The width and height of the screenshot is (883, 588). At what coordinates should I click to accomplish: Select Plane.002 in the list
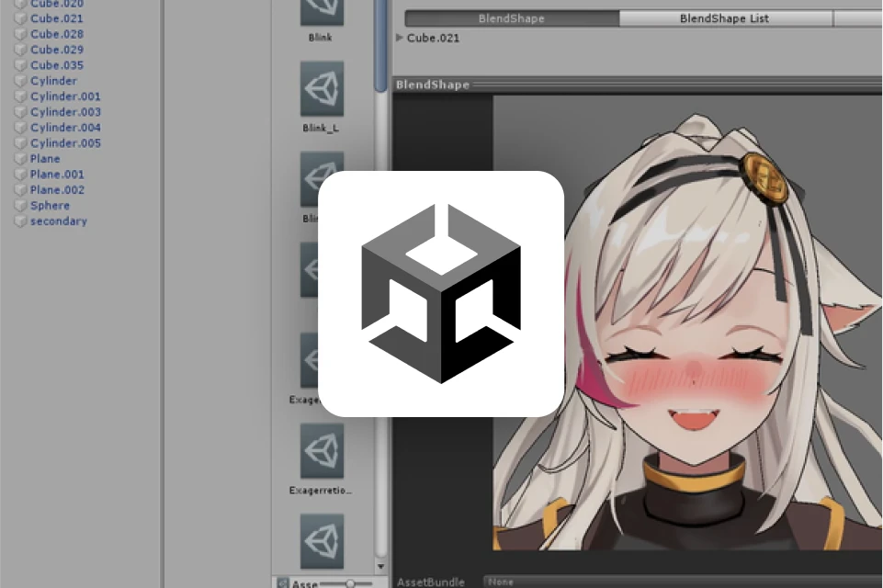coord(56,190)
